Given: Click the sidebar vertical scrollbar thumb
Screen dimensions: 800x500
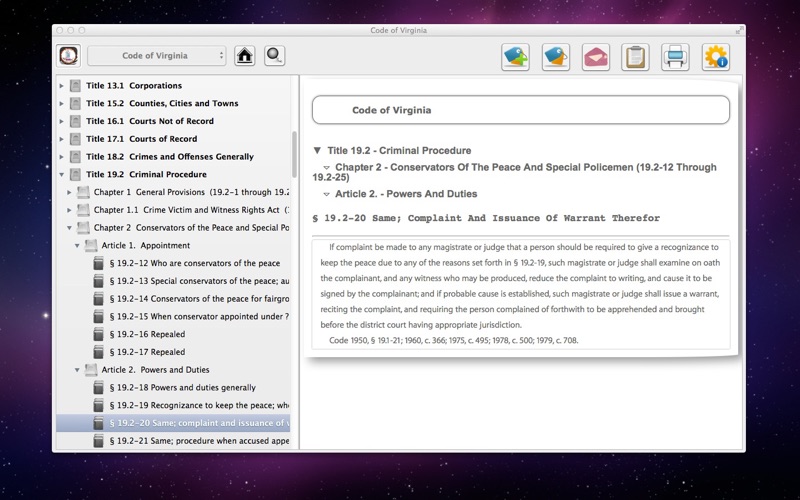Looking at the screenshot, I should click(294, 155).
